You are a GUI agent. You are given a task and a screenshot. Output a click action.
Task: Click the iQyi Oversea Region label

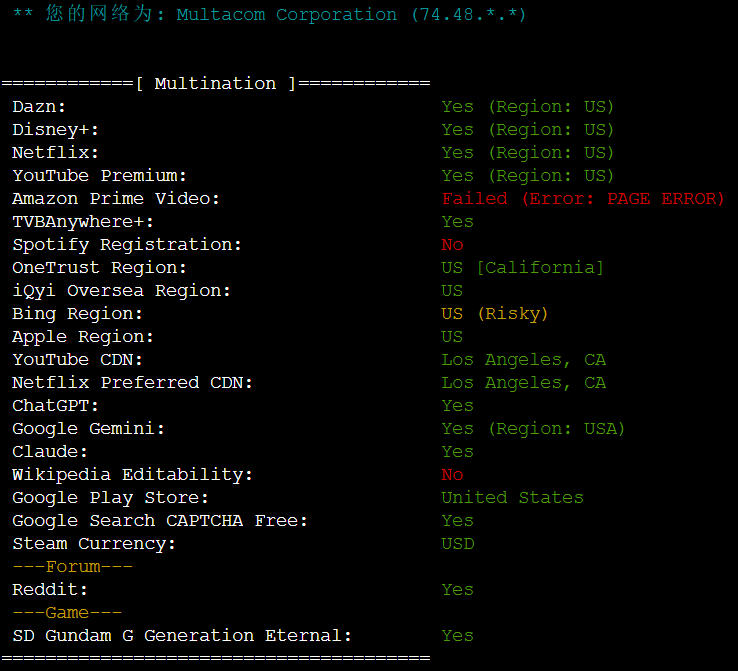[121, 290]
